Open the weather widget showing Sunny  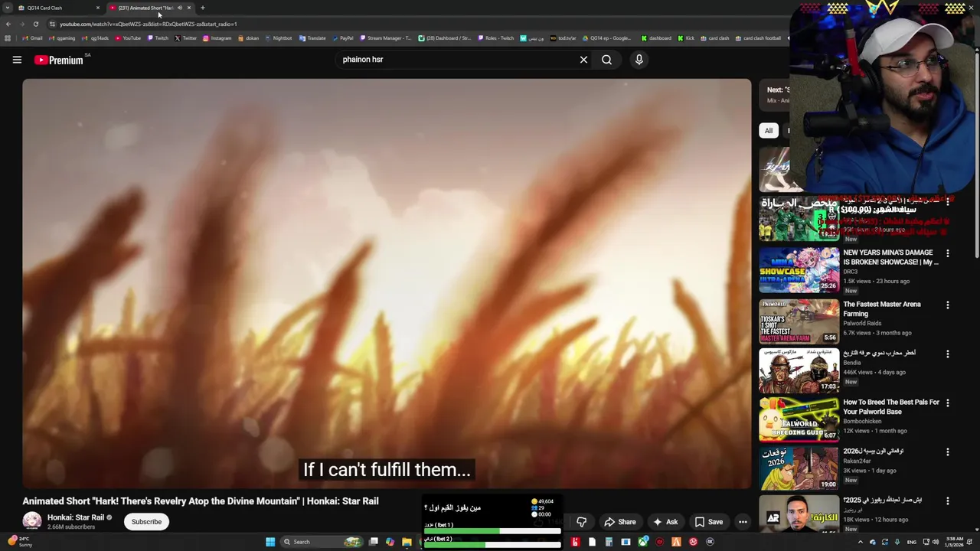(x=21, y=542)
